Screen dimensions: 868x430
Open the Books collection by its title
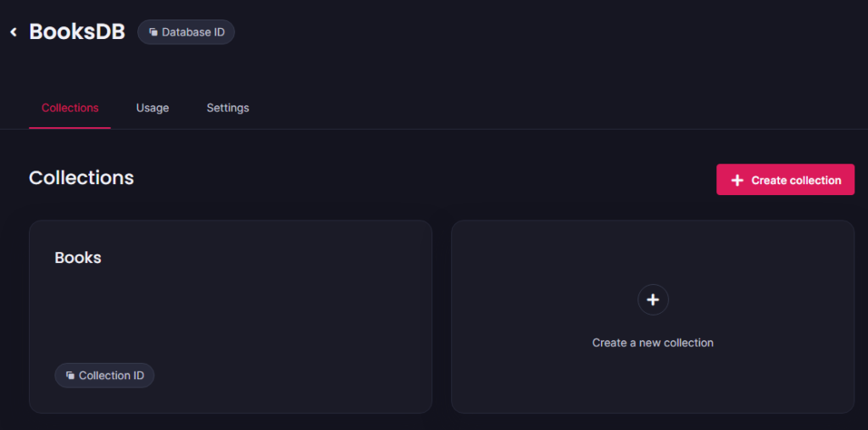78,258
